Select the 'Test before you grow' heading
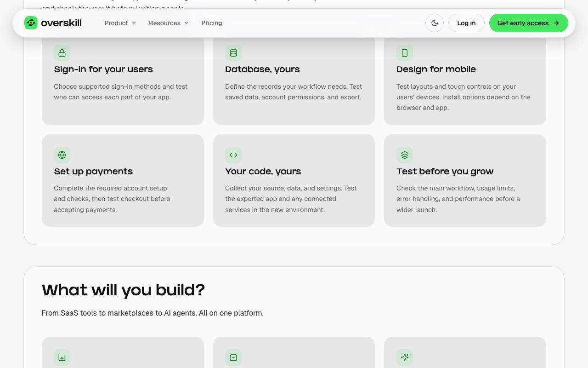 [x=445, y=172]
